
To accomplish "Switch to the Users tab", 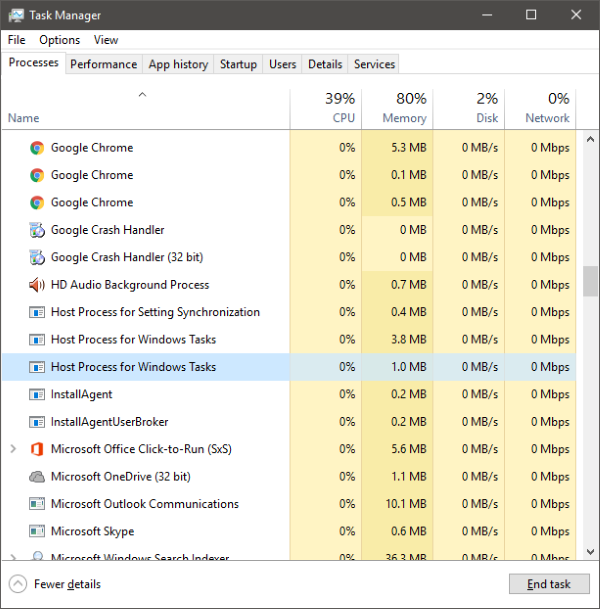I will 282,64.
